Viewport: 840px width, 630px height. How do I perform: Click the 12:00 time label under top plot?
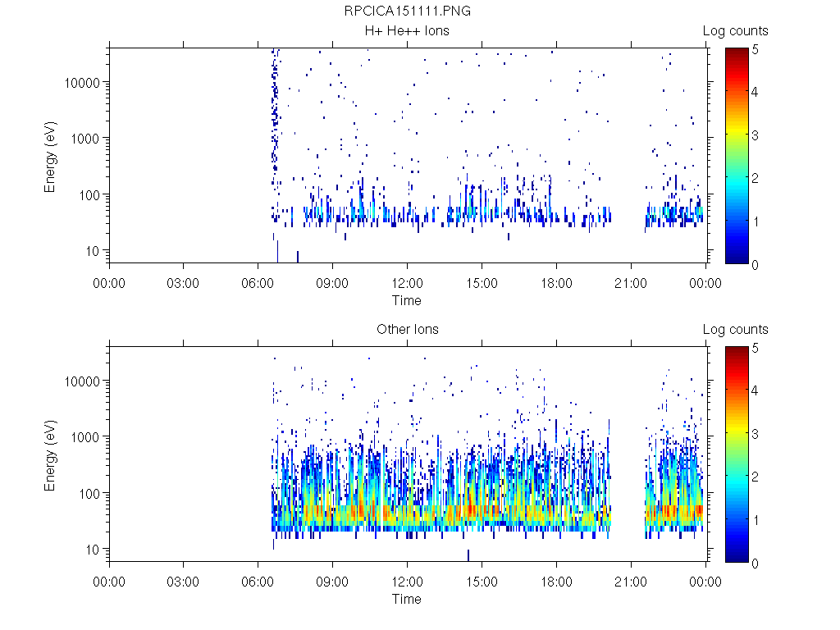click(407, 283)
